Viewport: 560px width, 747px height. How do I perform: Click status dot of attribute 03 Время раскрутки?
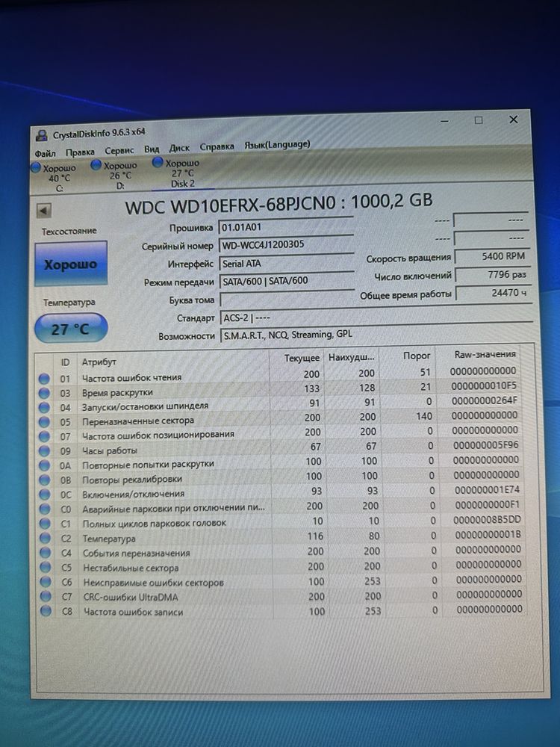point(44,393)
